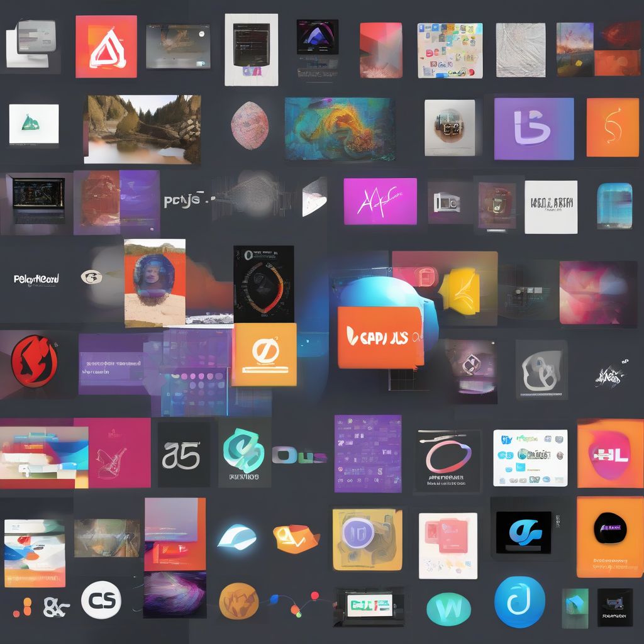The width and height of the screenshot is (644, 644).
Task: Select the teal and orange fractal painting
Action: coord(340,129)
